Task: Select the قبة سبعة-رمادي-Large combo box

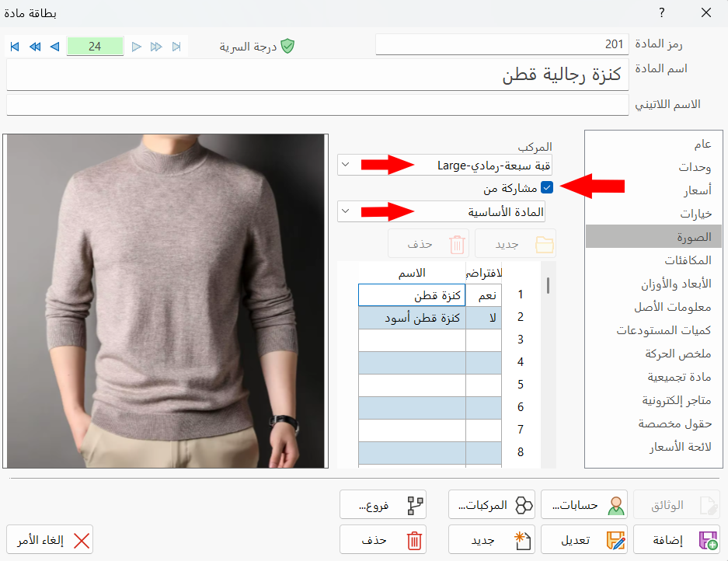Action: coord(444,165)
